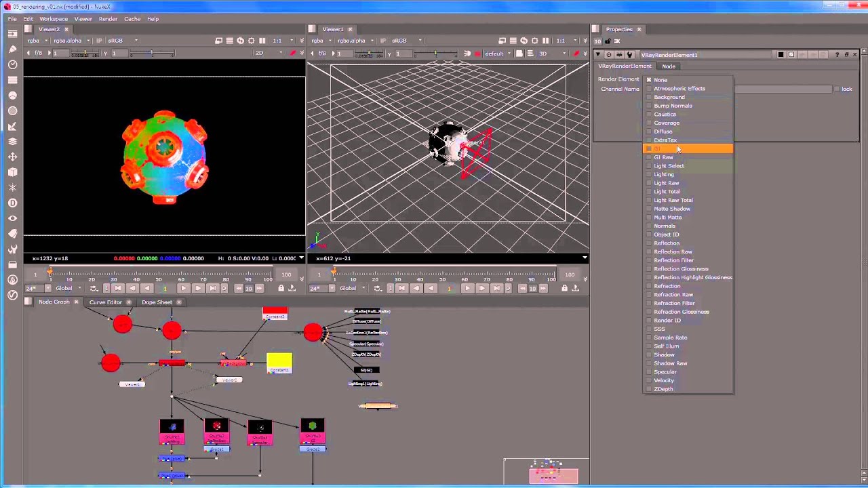This screenshot has width=868, height=488.
Task: Open Viewer2 2D view mode dropdown
Action: click(x=269, y=54)
